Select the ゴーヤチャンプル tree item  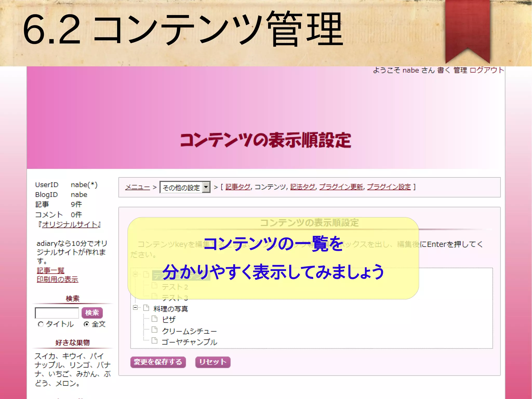coord(189,342)
